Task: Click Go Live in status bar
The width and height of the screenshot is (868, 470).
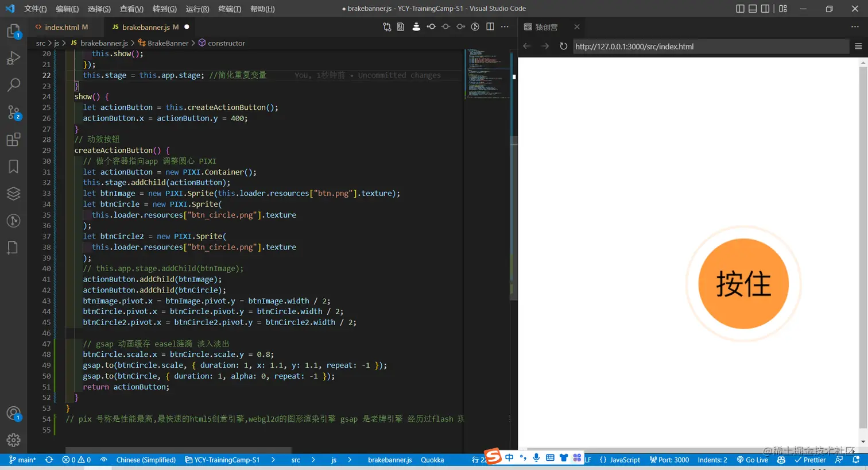Action: pos(752,460)
